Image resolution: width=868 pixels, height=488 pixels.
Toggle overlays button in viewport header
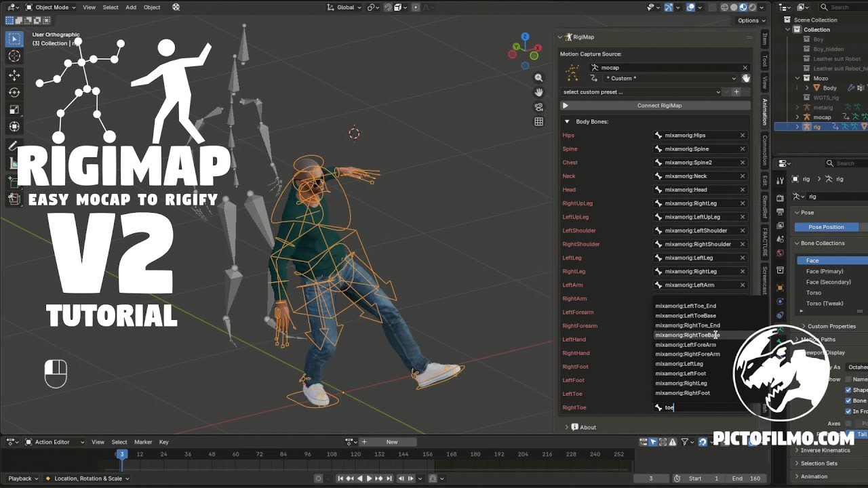tap(691, 7)
